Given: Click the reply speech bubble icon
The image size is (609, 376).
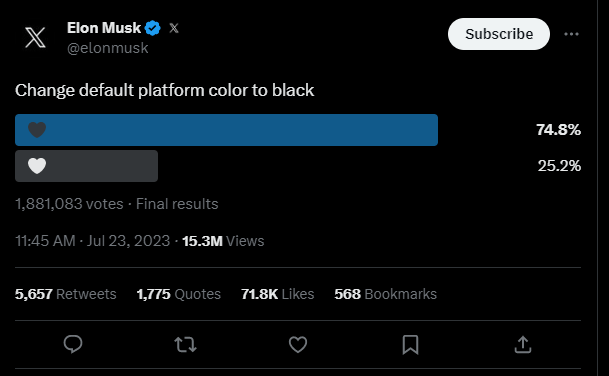Looking at the screenshot, I should (73, 344).
